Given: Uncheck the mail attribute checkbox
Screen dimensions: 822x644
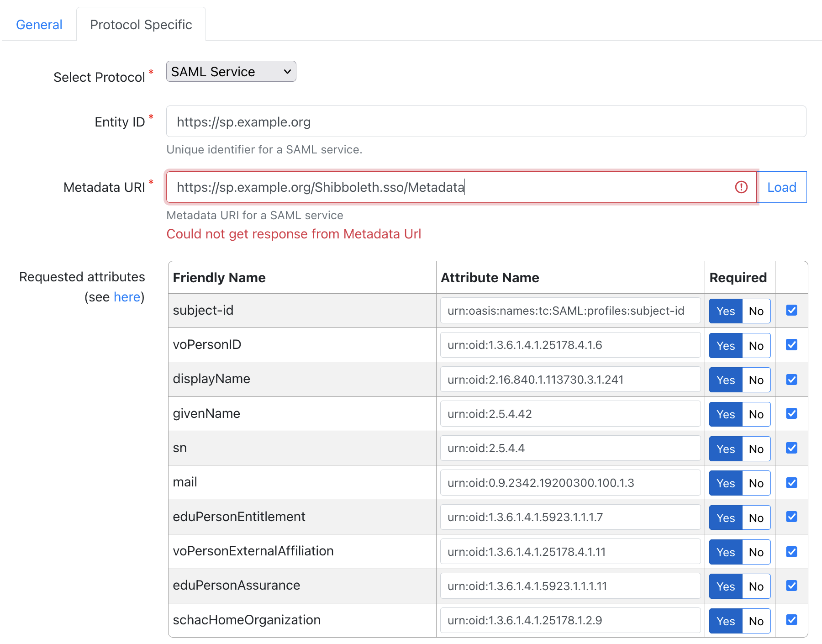Looking at the screenshot, I should click(791, 482).
